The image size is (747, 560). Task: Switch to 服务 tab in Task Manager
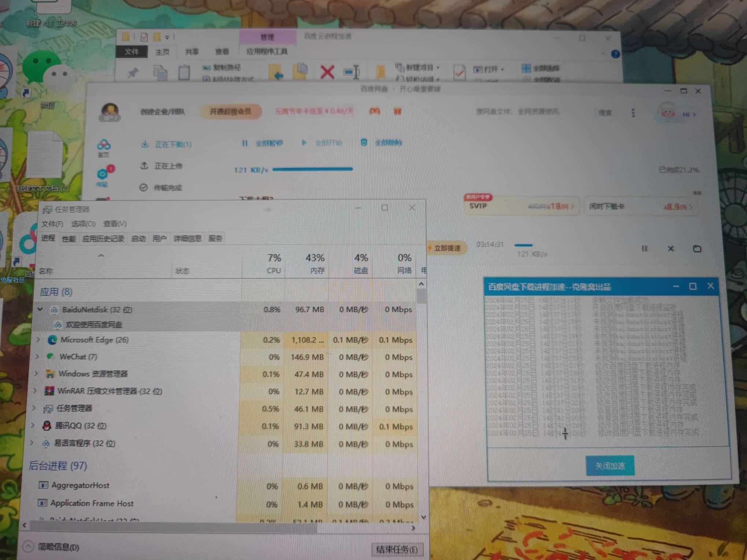[x=215, y=239]
